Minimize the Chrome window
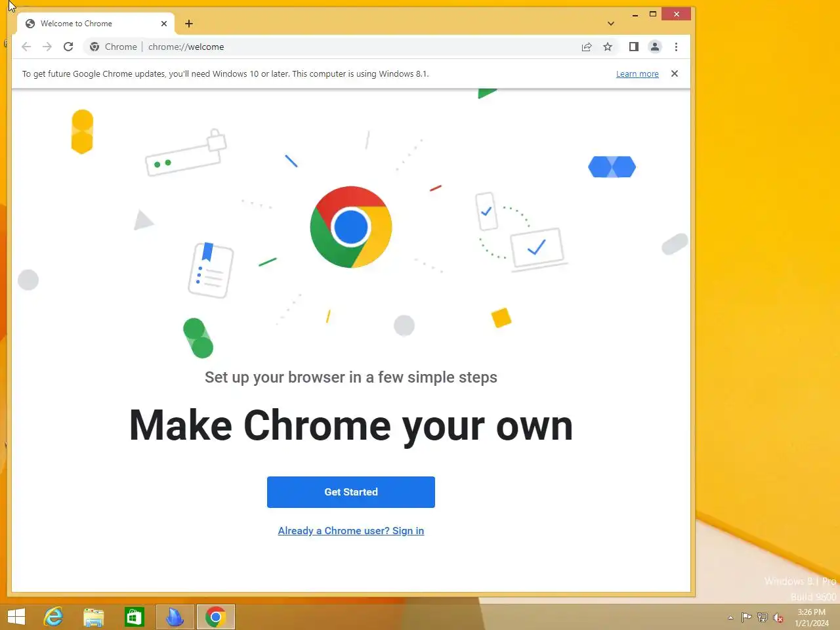This screenshot has width=840, height=630. tap(635, 14)
